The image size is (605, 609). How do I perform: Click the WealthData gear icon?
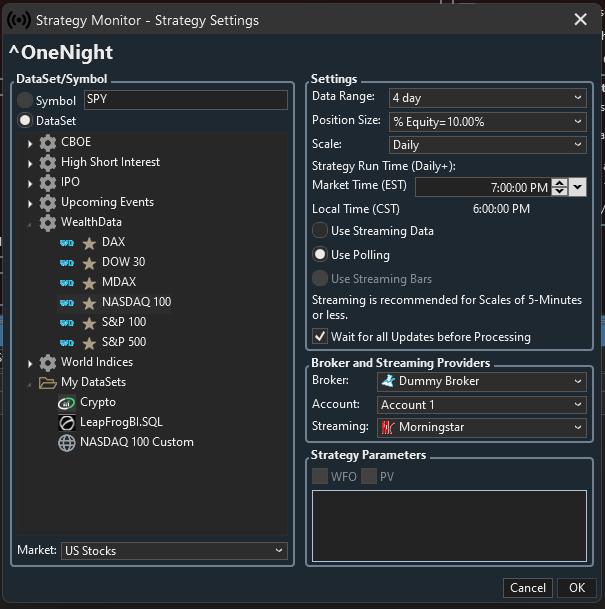point(47,222)
